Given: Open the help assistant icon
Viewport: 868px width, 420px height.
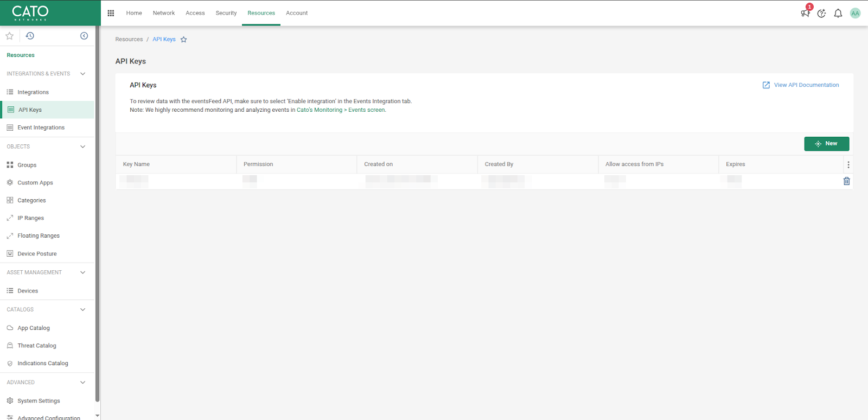Looking at the screenshot, I should pos(821,13).
